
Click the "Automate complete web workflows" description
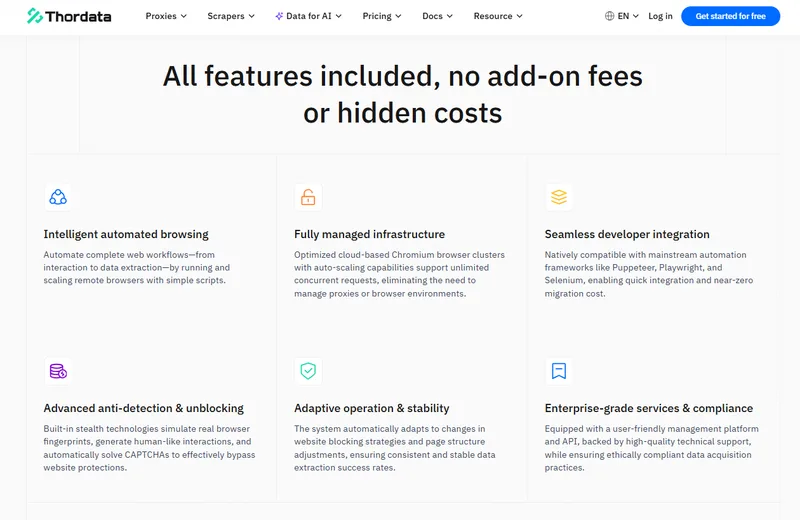pos(137,267)
